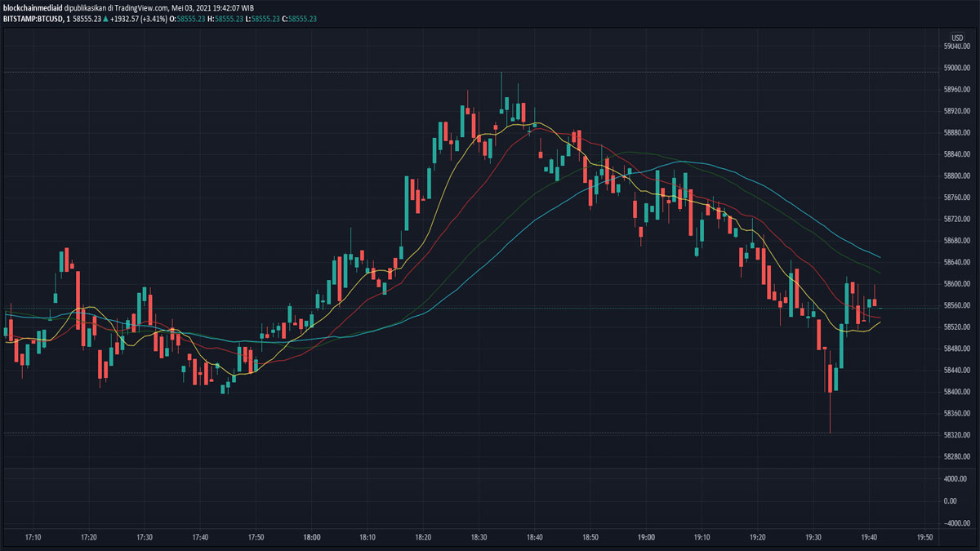Image resolution: width=980 pixels, height=551 pixels.
Task: Select the BITSTAMP:BTCUSD symbol label
Action: 33,19
